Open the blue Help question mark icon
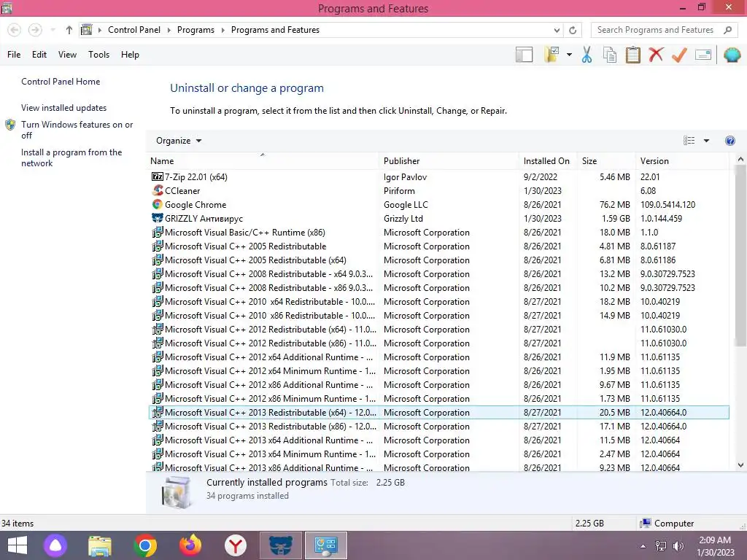The image size is (747, 560). [729, 141]
